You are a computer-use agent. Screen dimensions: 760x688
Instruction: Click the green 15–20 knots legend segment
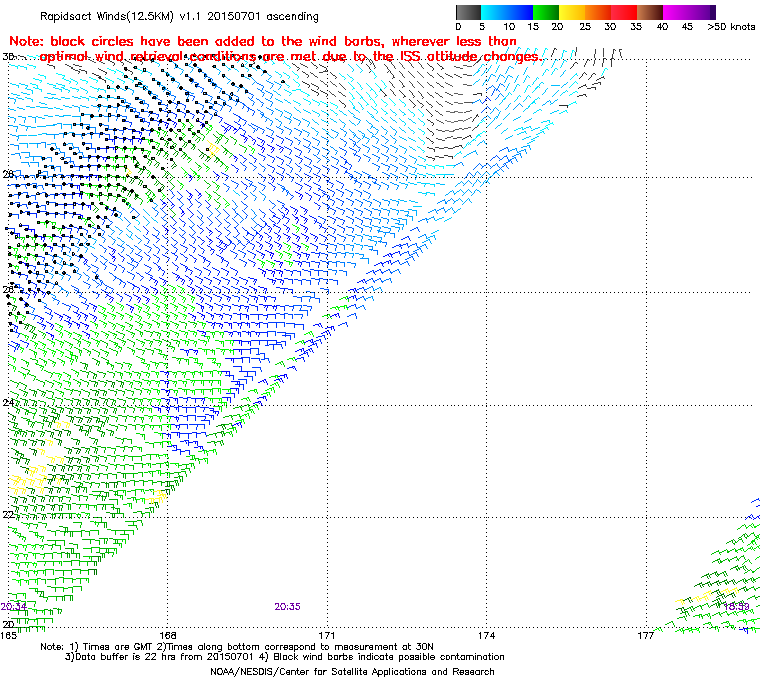tap(546, 12)
